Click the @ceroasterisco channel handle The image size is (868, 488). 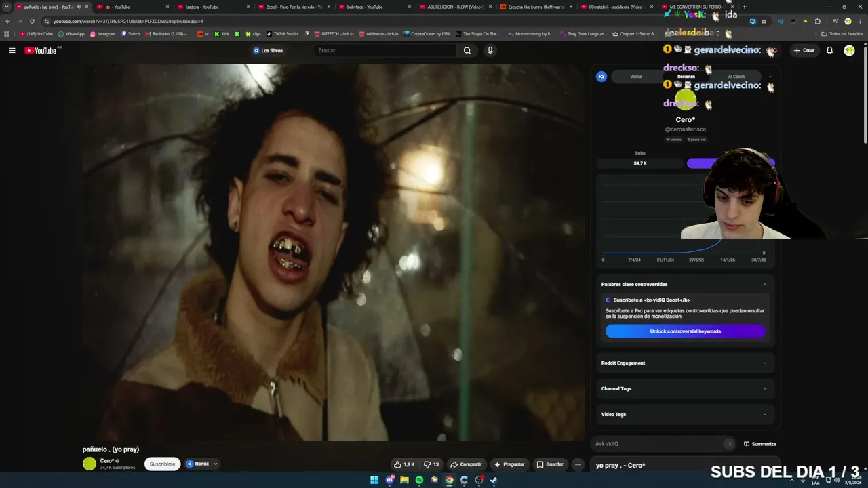coord(685,129)
